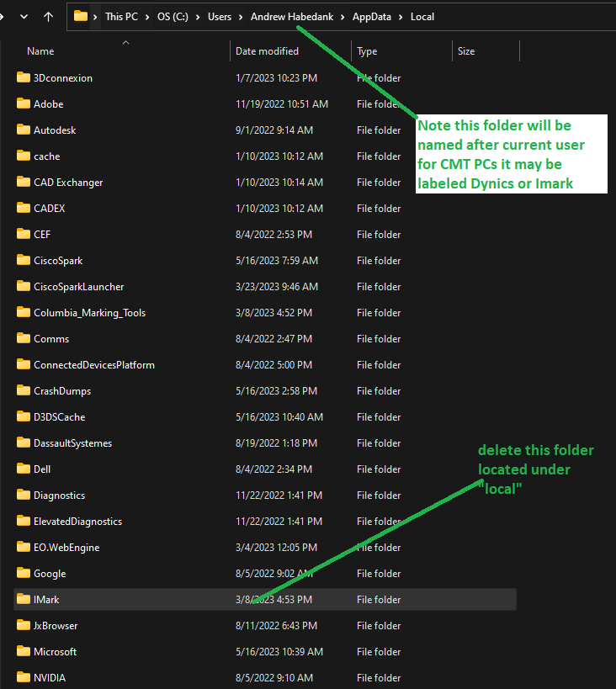Click date 5/16/2023 7:59 AM
The width and height of the screenshot is (616, 689).
pyautogui.click(x=277, y=261)
